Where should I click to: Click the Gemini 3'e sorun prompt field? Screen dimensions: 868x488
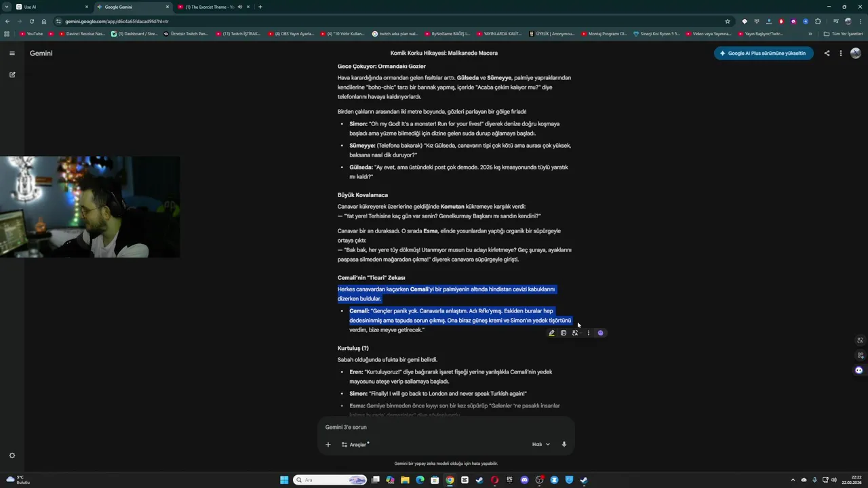pyautogui.click(x=446, y=427)
